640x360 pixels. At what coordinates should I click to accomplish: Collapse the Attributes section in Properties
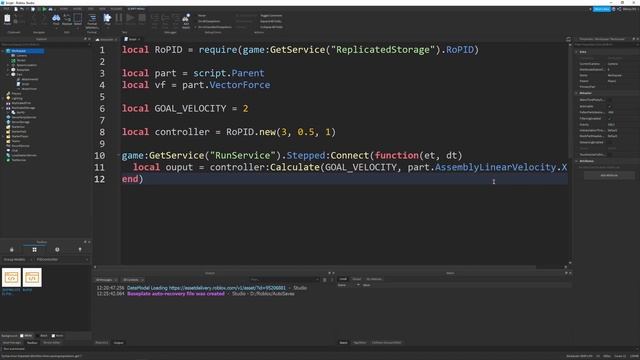pyautogui.click(x=576, y=161)
